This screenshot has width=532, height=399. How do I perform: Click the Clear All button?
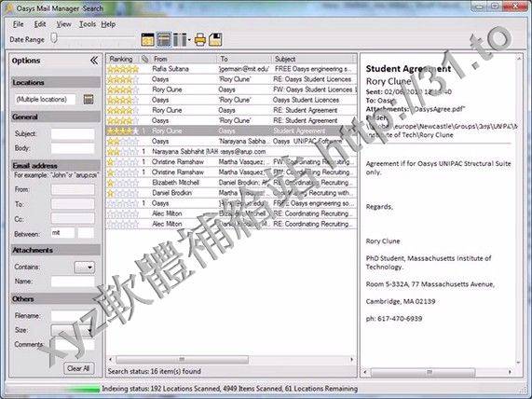tap(78, 368)
